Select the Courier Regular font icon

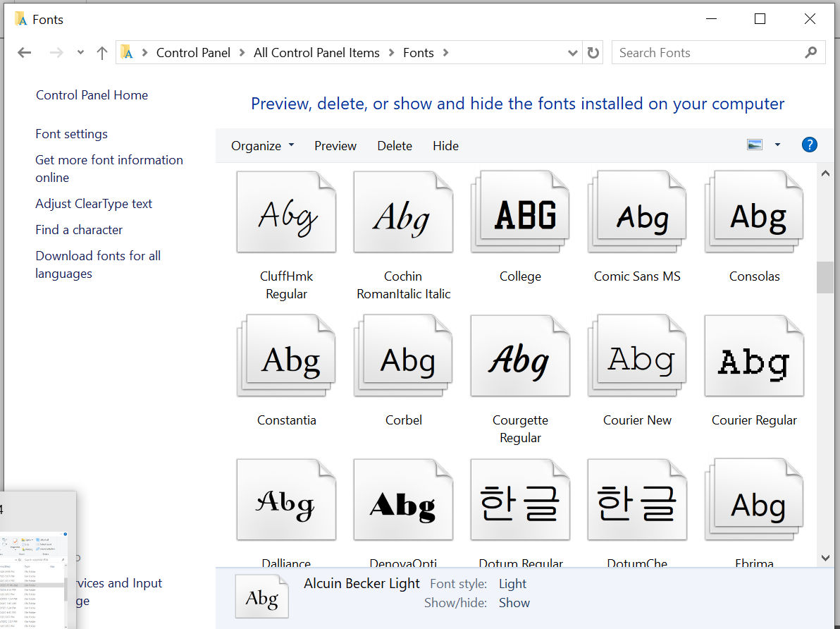(x=754, y=355)
